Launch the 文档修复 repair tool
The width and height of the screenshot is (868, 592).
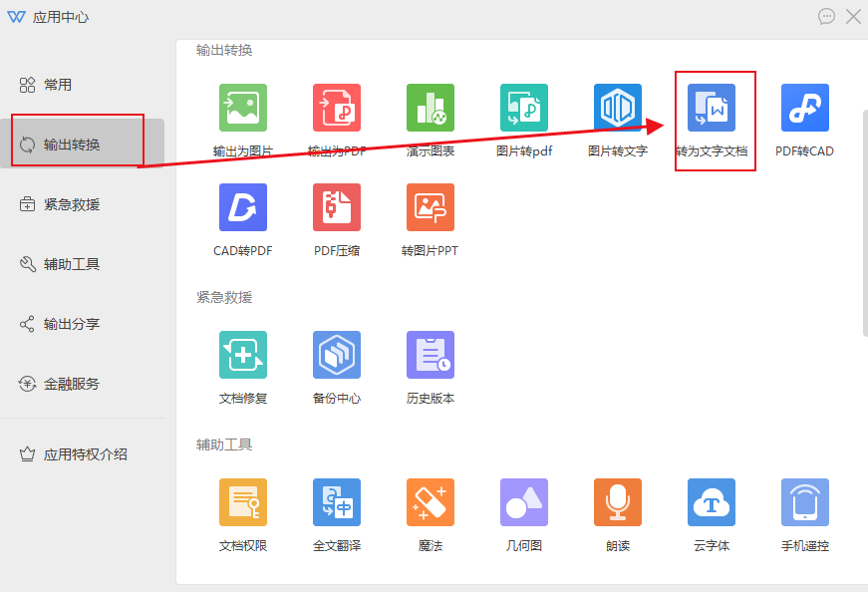243,355
